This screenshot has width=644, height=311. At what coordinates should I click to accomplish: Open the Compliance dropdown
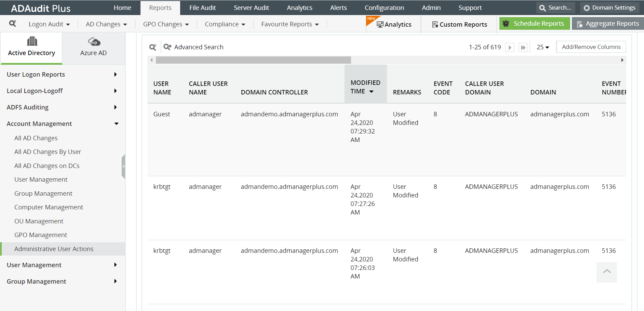225,24
